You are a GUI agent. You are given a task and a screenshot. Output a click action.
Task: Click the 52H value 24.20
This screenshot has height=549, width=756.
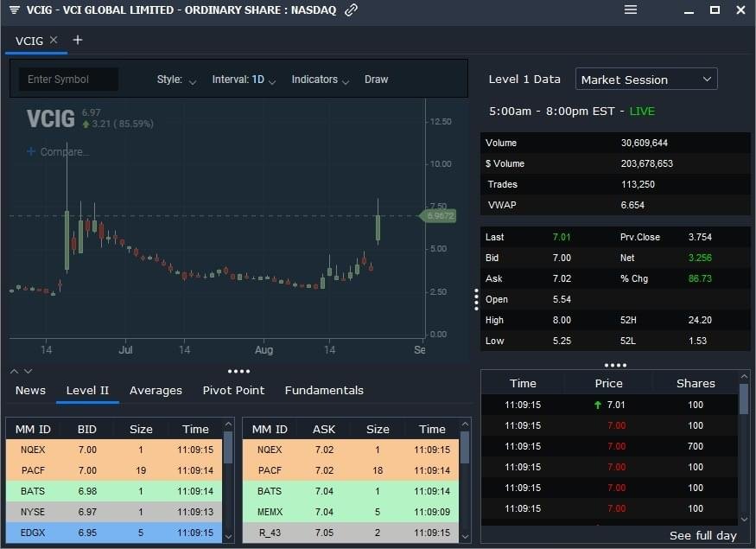[x=700, y=320]
